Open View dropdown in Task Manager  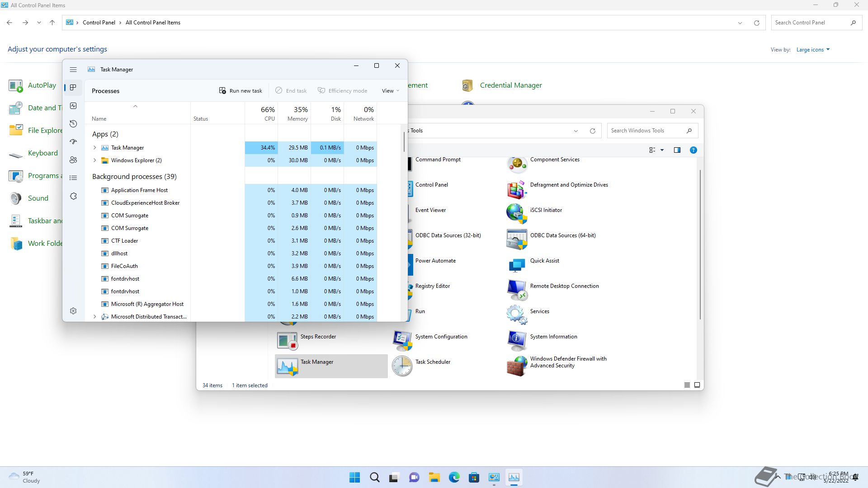click(x=391, y=91)
